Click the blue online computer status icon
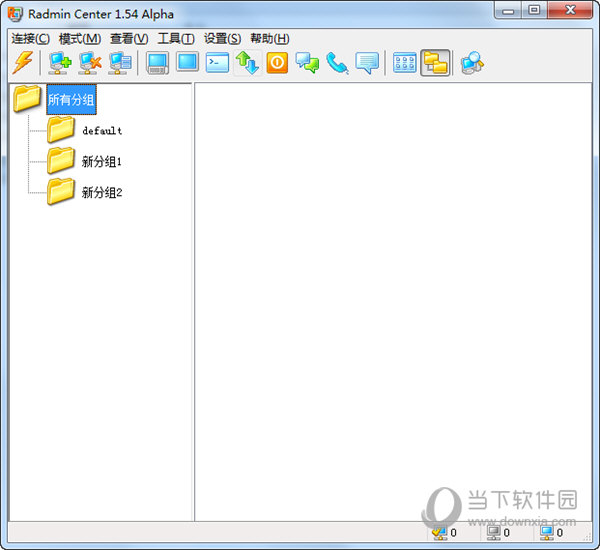 (546, 532)
